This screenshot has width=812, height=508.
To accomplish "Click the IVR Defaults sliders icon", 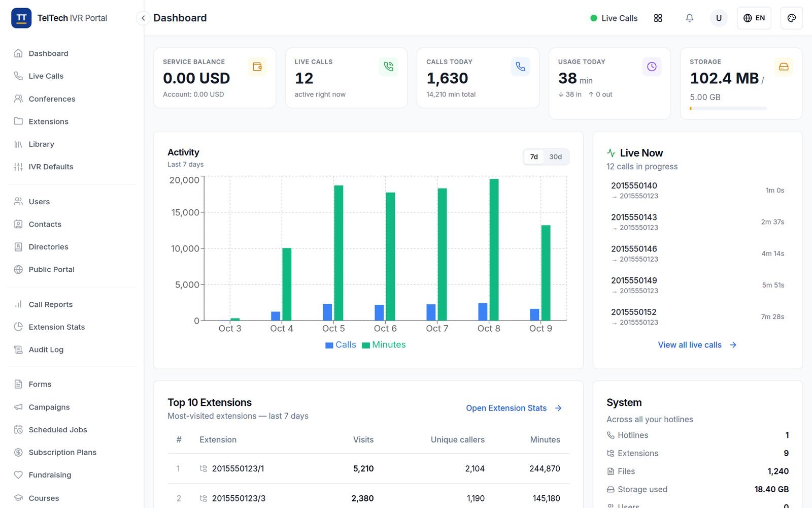I will (18, 167).
